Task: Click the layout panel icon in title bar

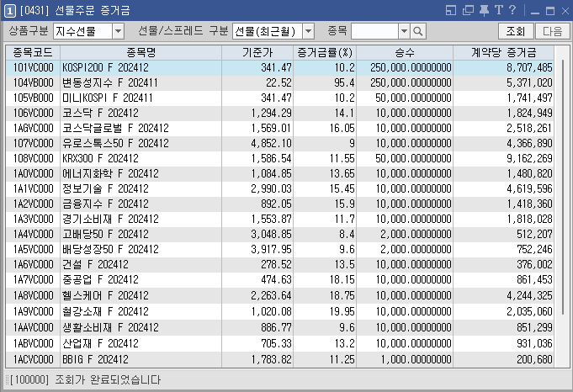Action: pos(451,10)
